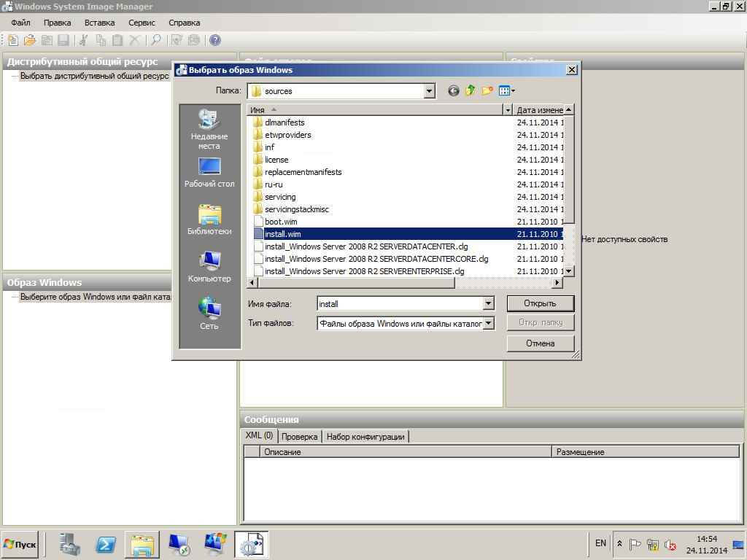Create a new folder in the dialog
This screenshot has width=747, height=560.
[487, 90]
